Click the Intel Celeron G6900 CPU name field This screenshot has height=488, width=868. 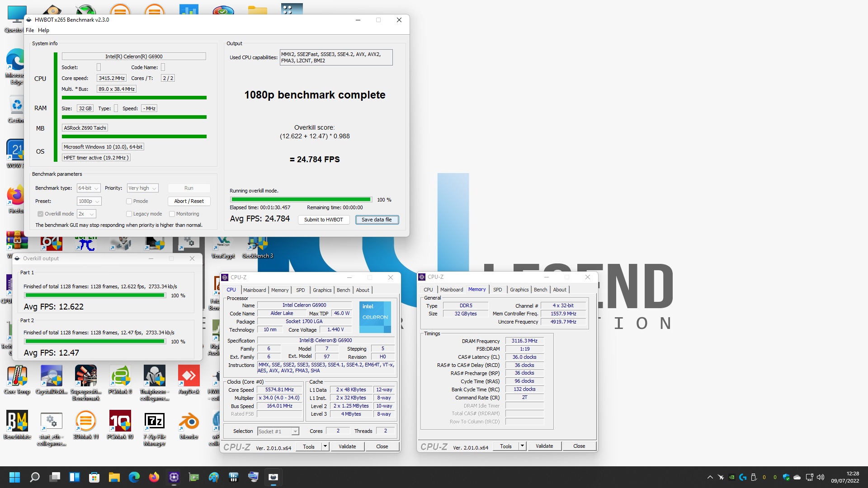click(134, 56)
